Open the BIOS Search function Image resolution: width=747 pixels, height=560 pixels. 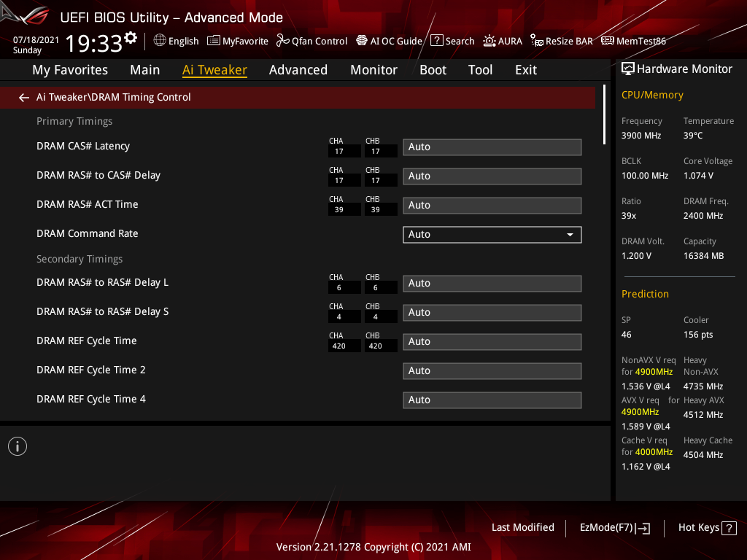pyautogui.click(x=452, y=41)
